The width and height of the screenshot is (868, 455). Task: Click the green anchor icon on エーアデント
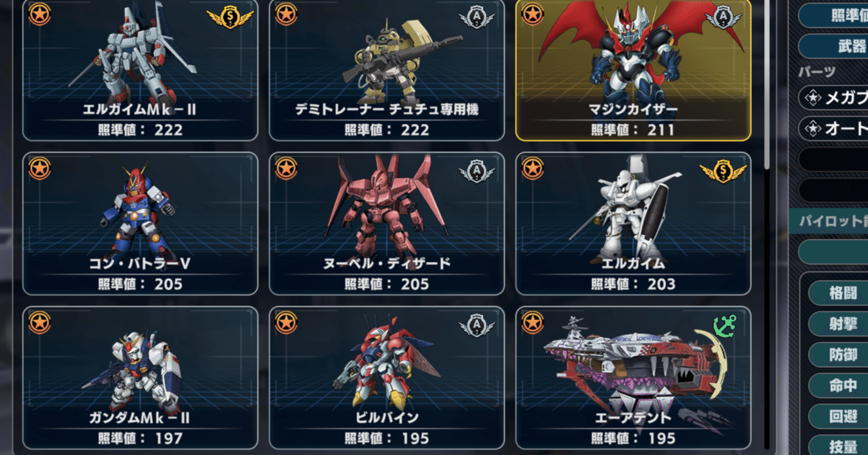725,326
